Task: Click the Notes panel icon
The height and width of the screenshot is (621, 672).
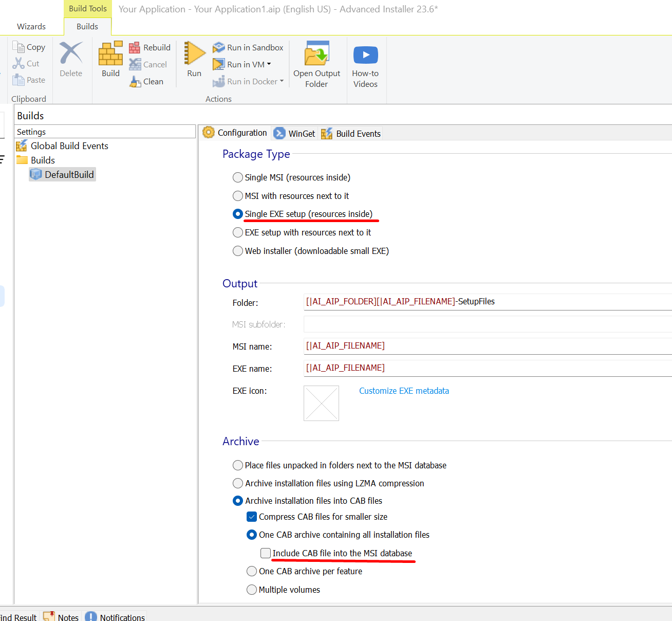Action: 49,616
